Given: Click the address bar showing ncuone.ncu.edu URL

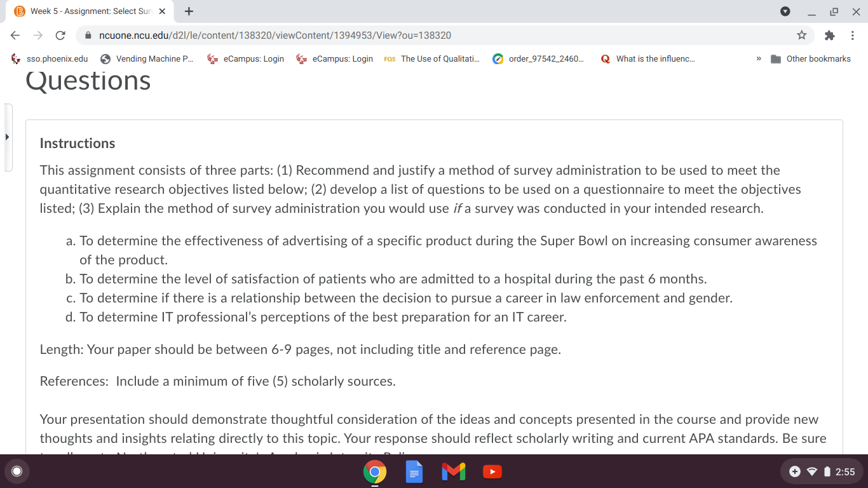Looking at the screenshot, I should coord(438,35).
